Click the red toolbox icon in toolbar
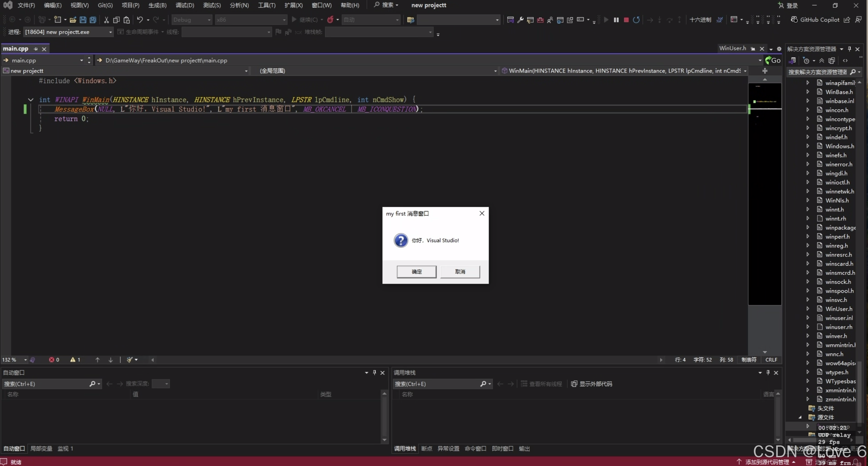 [x=540, y=20]
